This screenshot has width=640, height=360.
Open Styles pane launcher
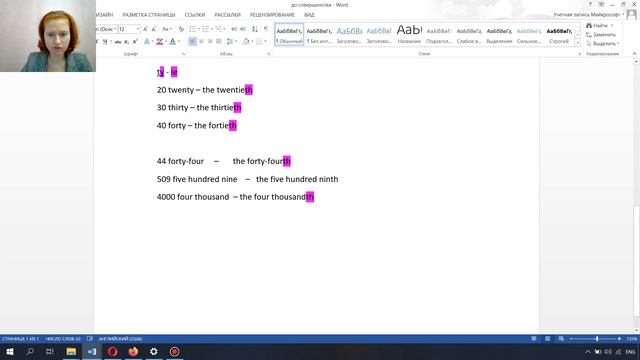(x=580, y=54)
